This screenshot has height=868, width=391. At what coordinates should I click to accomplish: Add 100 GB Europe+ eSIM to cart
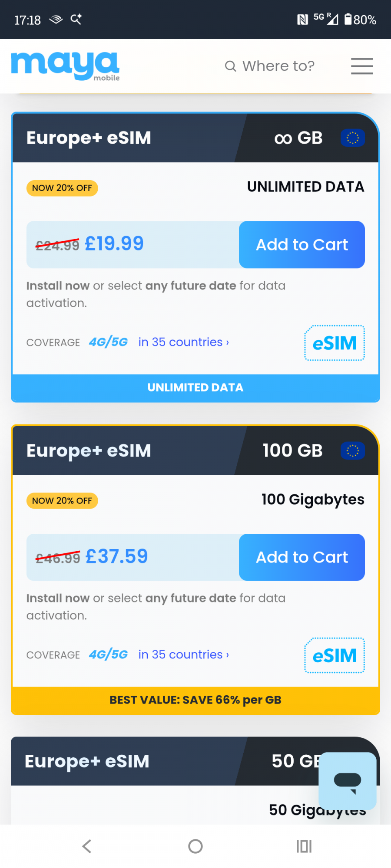(x=302, y=557)
